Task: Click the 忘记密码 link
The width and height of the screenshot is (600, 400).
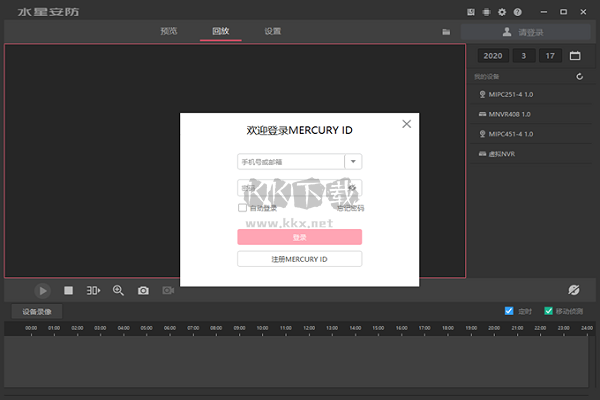Action: 350,208
